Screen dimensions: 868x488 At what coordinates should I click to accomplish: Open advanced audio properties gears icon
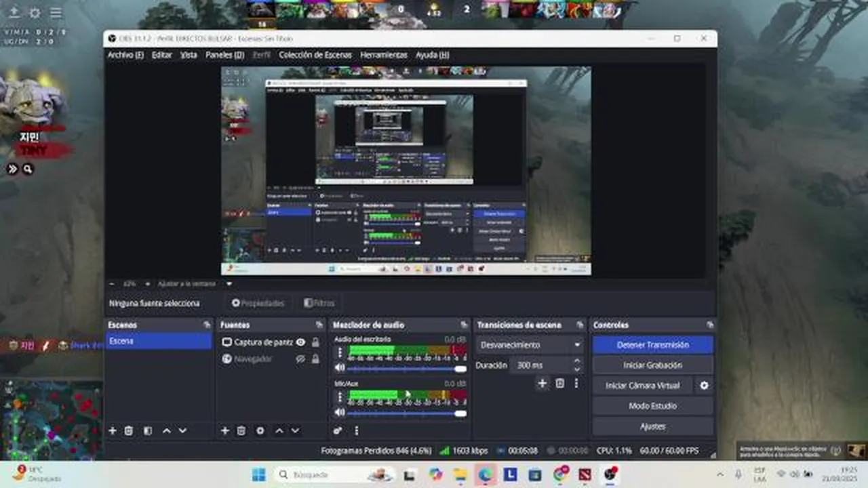pos(338,430)
